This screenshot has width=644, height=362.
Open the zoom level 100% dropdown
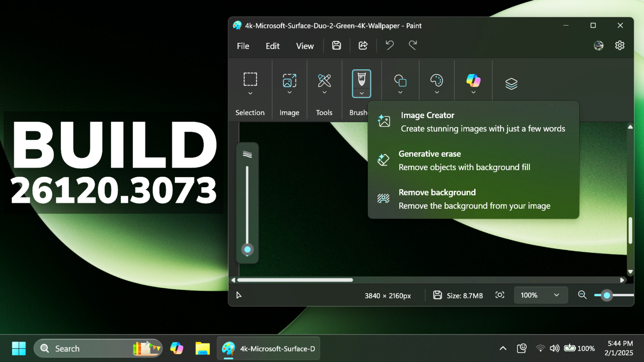click(x=540, y=295)
